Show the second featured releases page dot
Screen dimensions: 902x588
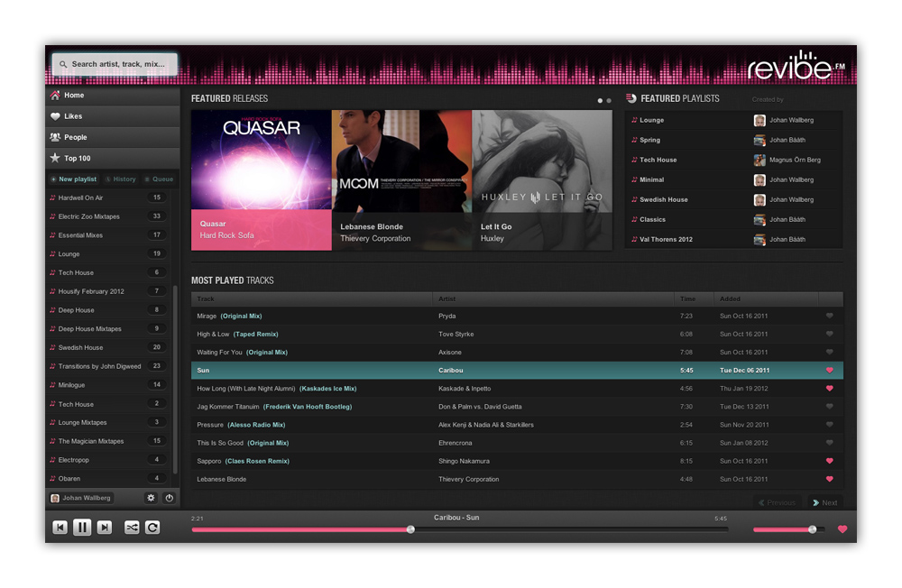609,101
